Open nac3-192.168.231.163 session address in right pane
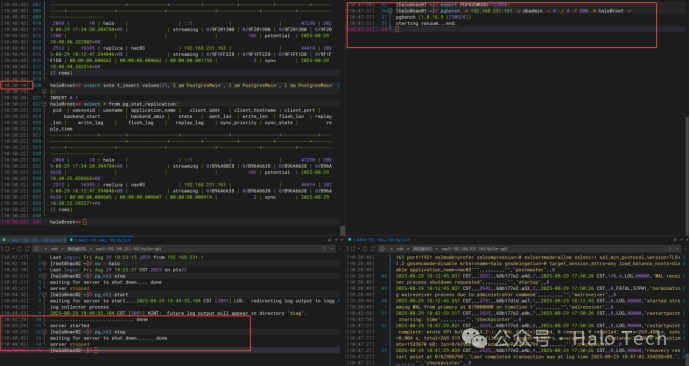 474,249
